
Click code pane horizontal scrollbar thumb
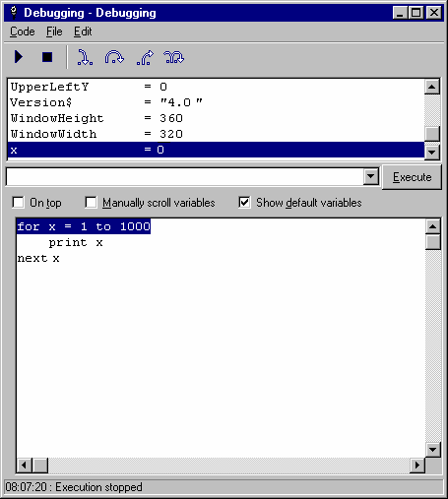pyautogui.click(x=40, y=466)
